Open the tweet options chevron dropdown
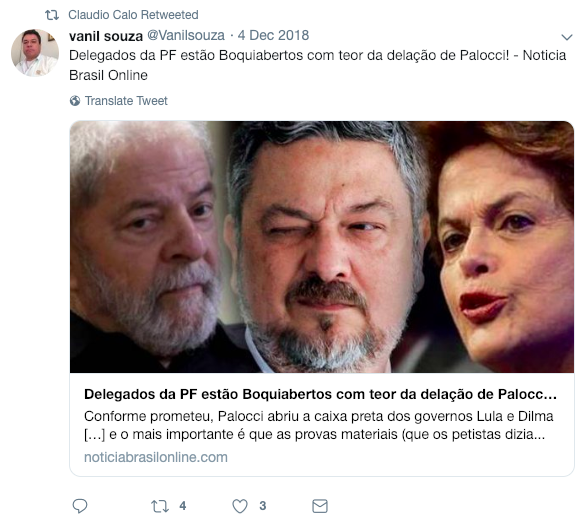 click(566, 37)
